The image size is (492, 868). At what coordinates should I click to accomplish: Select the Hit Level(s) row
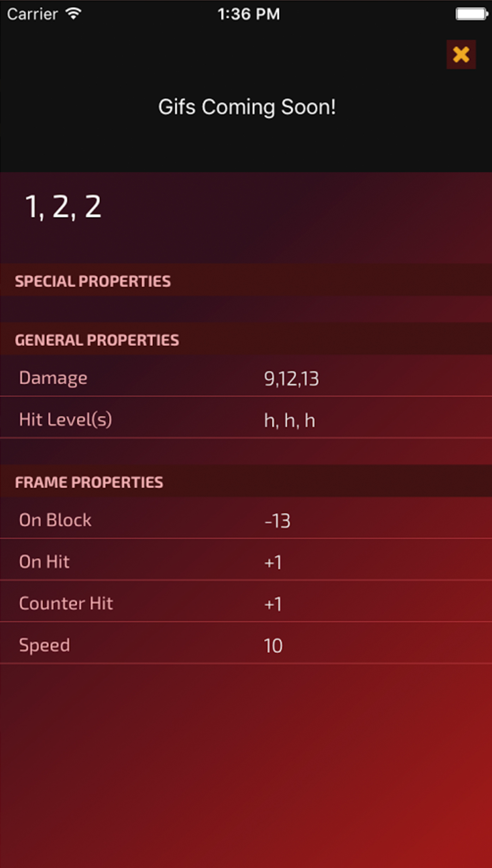tap(246, 417)
